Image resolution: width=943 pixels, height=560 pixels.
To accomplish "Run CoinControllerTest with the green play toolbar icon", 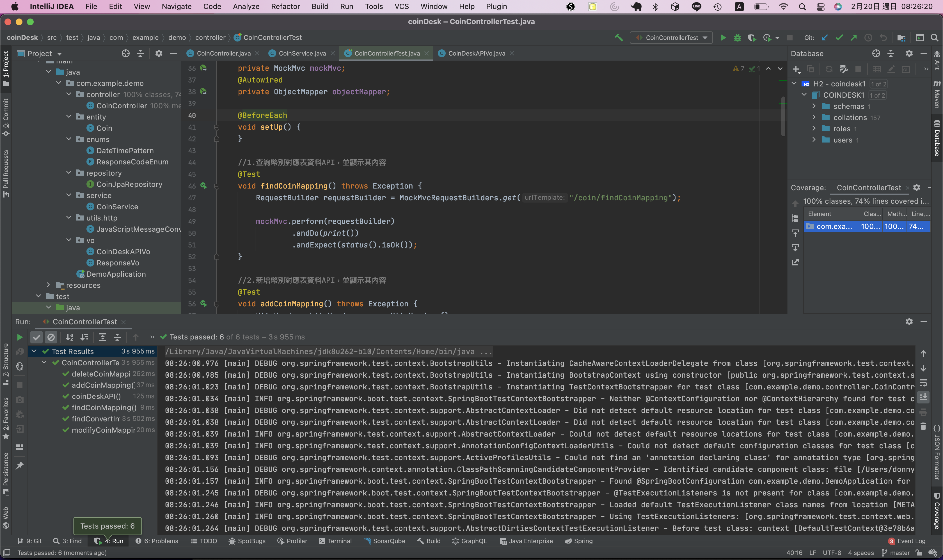I will (x=723, y=37).
